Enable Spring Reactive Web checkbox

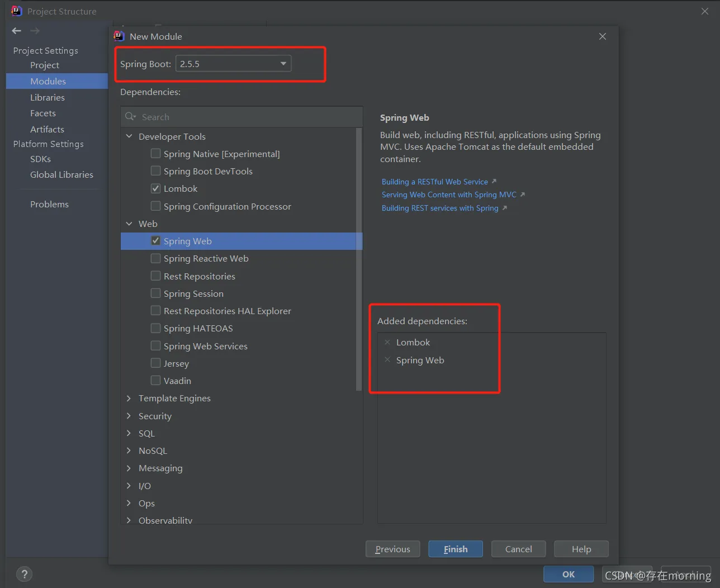[156, 258]
